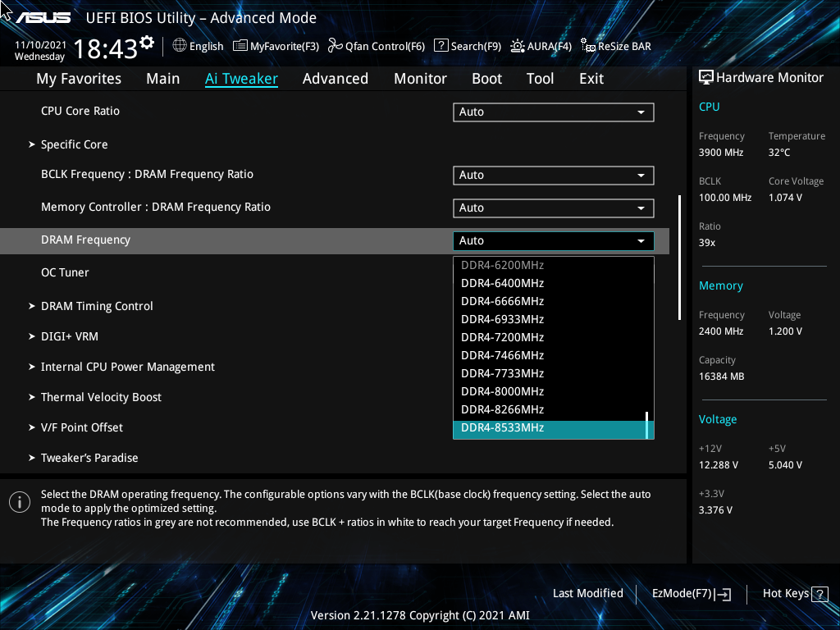This screenshot has width=840, height=630.
Task: Collapse the DRAM Frequency Auto dropdown
Action: pyautogui.click(x=554, y=241)
